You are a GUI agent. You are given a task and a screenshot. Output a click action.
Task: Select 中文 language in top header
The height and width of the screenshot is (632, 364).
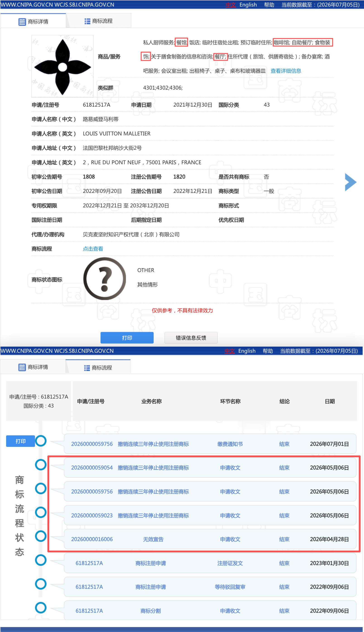pyautogui.click(x=230, y=5)
